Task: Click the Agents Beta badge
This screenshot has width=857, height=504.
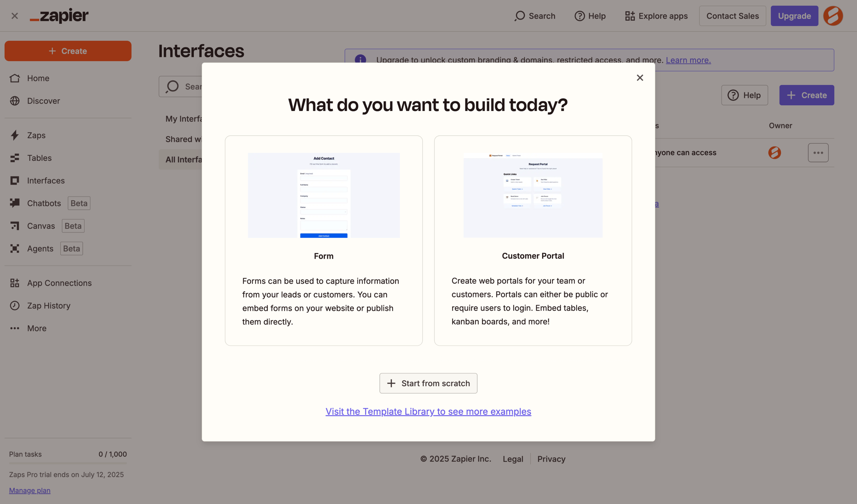Action: [71, 248]
